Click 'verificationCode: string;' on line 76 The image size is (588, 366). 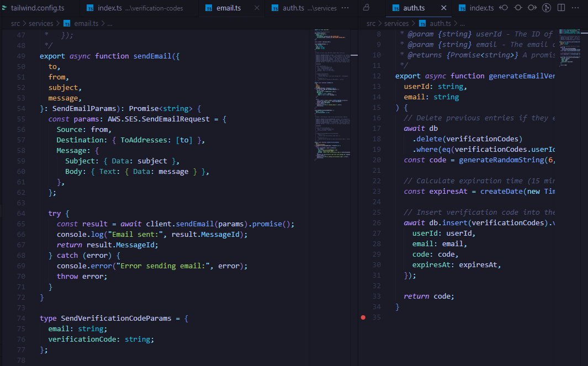[101, 340]
